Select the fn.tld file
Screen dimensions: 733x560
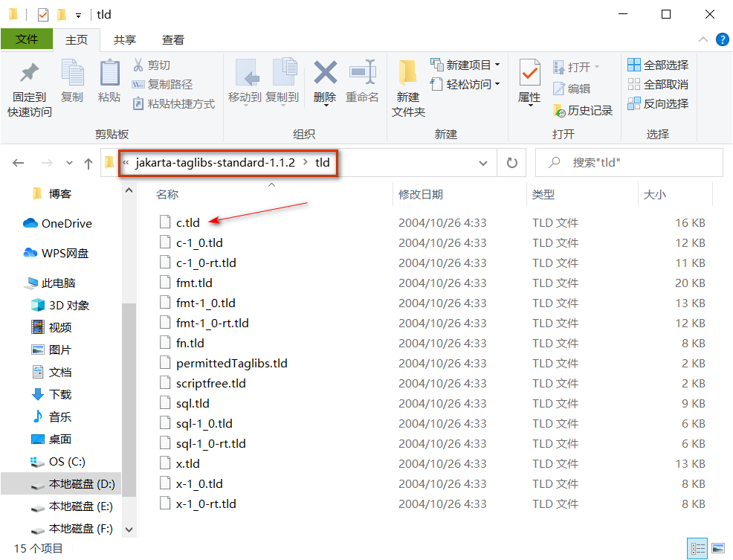click(x=190, y=344)
